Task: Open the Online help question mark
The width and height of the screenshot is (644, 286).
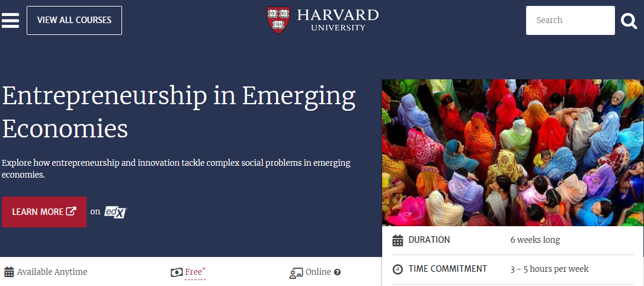Action: tap(338, 272)
